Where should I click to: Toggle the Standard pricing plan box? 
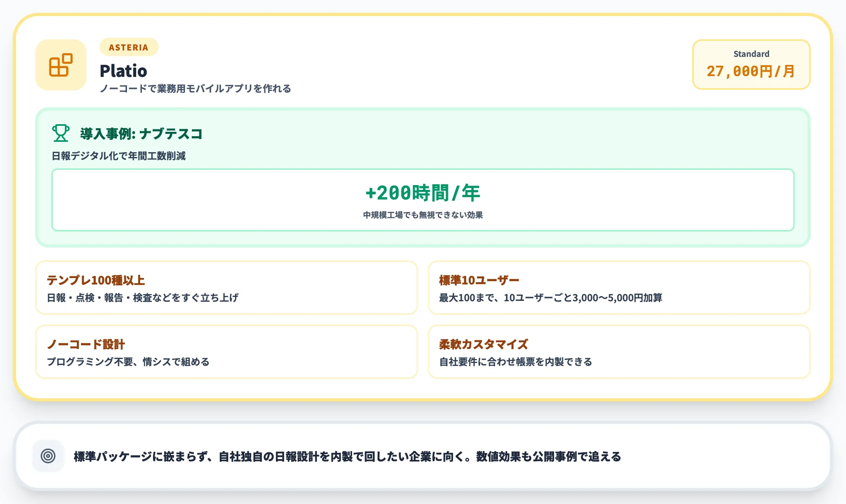[751, 65]
